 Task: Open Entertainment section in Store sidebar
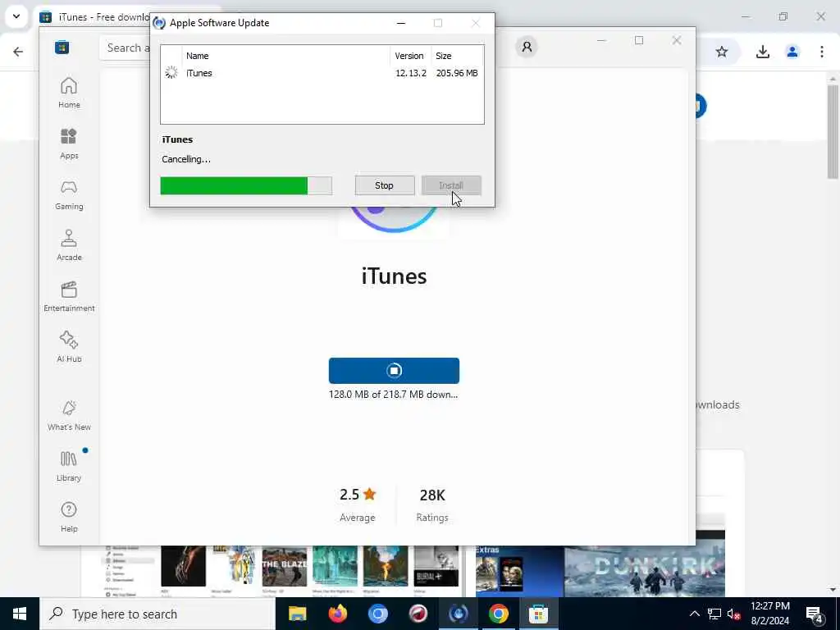point(69,297)
